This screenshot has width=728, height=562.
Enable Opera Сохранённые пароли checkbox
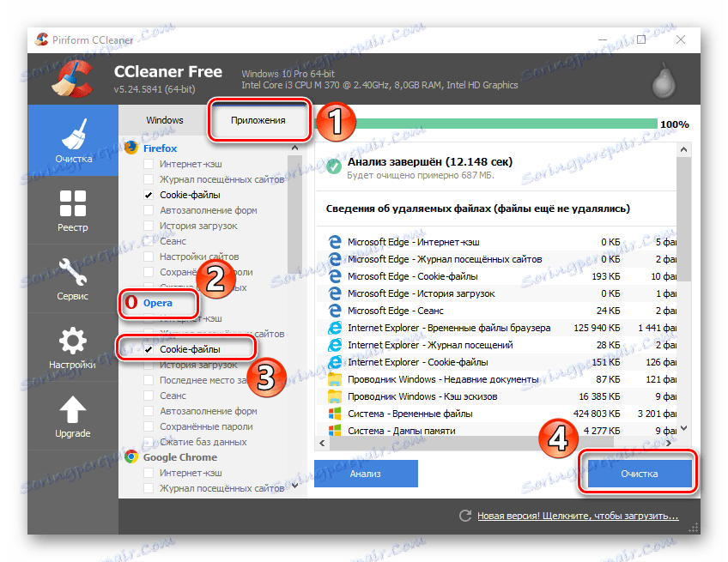[x=149, y=426]
